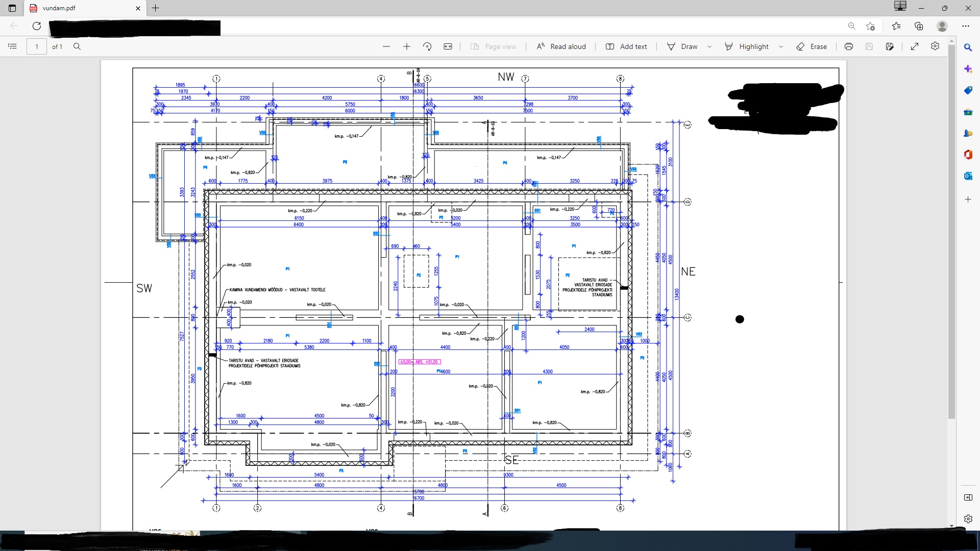Click the Rotate page icon

pyautogui.click(x=427, y=46)
